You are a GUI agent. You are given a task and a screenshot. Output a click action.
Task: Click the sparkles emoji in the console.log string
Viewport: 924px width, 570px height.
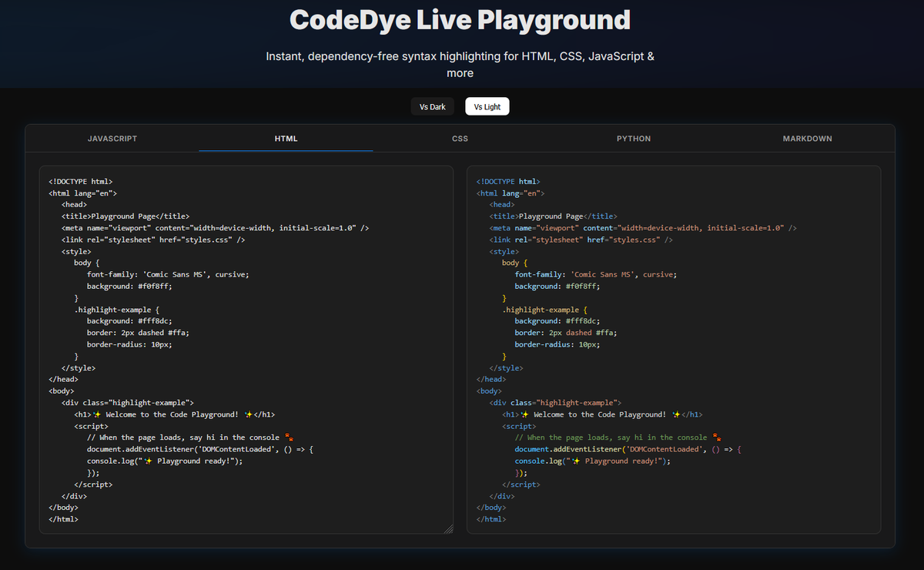click(x=149, y=461)
